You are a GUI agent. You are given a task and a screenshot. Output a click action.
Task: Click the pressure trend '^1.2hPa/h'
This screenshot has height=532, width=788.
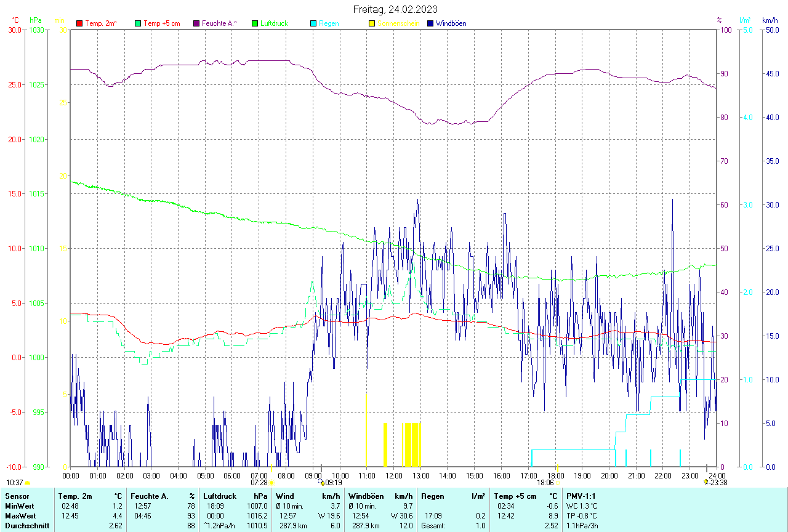click(219, 526)
